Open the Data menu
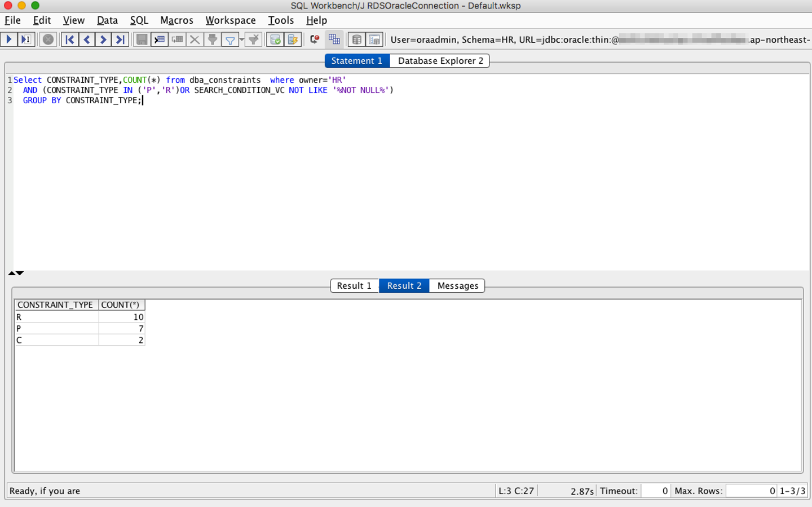 point(107,20)
